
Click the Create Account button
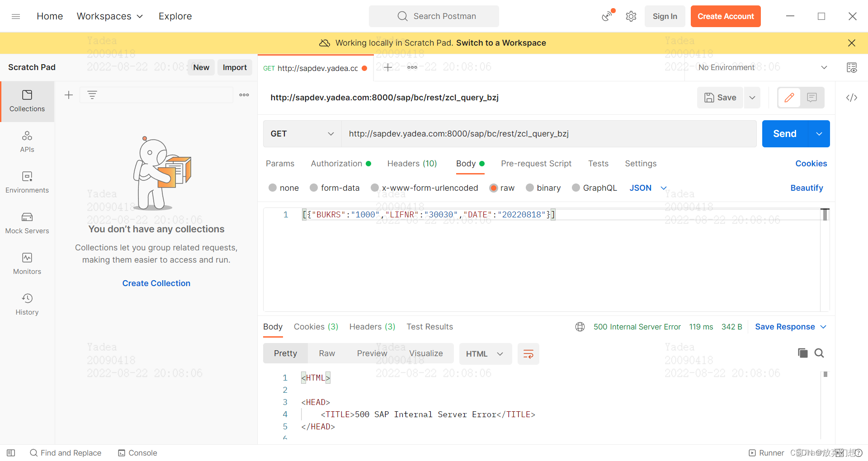coord(726,16)
